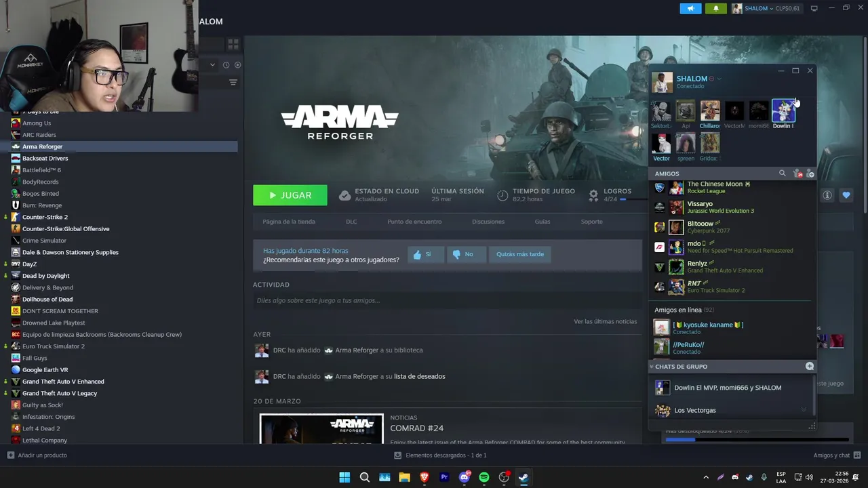This screenshot has height=488, width=868.
Task: Select Lethal Company in library
Action: (45, 441)
